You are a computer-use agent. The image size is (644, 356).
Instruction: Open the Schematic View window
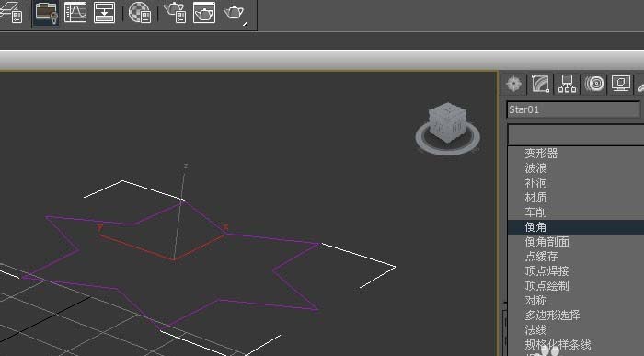104,12
